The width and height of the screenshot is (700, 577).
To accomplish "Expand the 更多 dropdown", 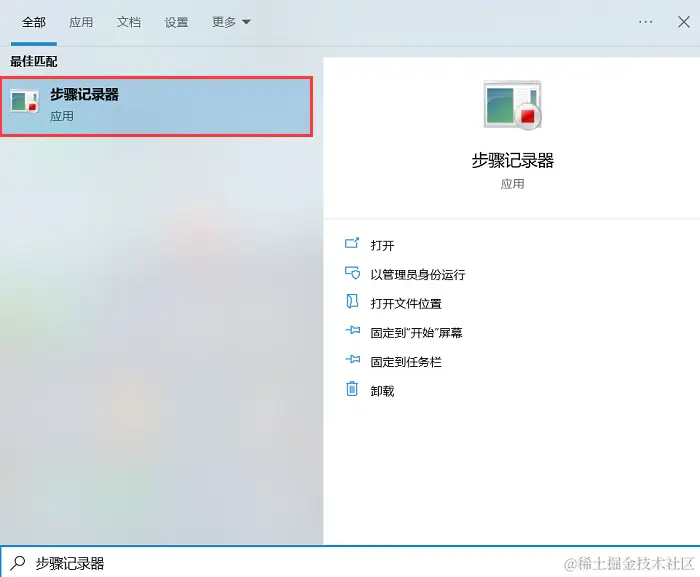I will coord(231,22).
